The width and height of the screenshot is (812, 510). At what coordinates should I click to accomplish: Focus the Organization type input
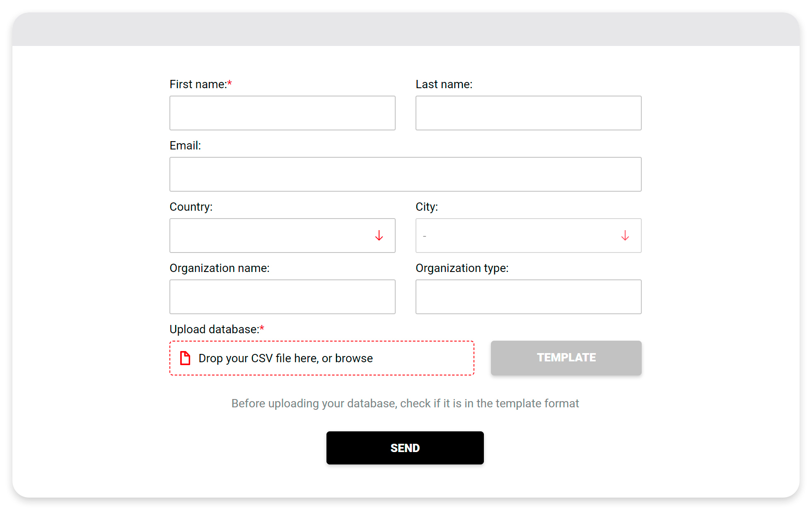(x=528, y=297)
